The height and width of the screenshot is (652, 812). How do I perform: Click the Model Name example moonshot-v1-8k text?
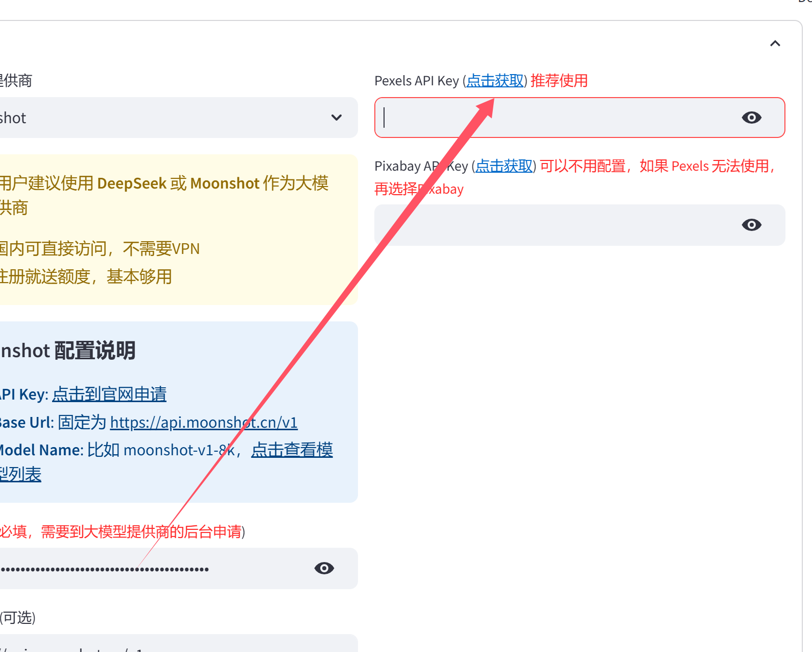pos(179,450)
